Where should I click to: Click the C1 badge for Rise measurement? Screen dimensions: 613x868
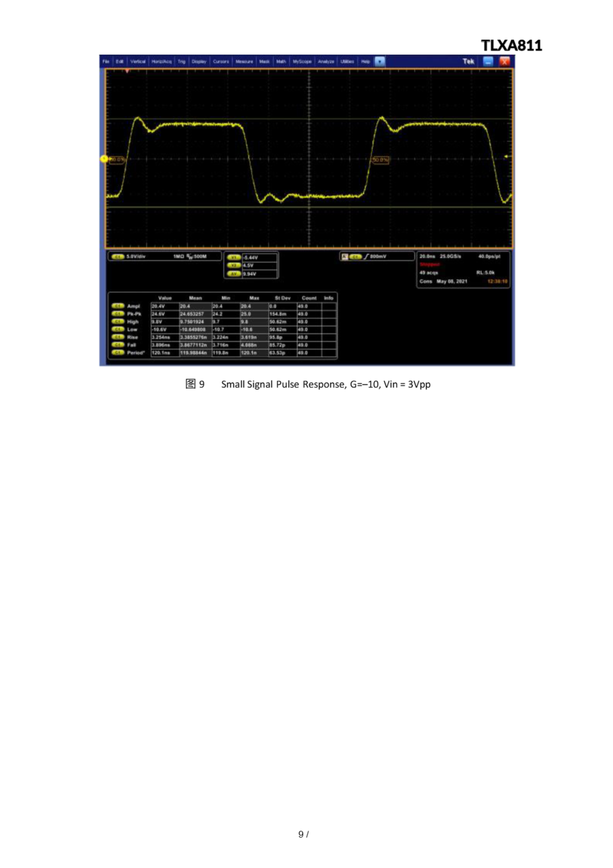pyautogui.click(x=118, y=337)
